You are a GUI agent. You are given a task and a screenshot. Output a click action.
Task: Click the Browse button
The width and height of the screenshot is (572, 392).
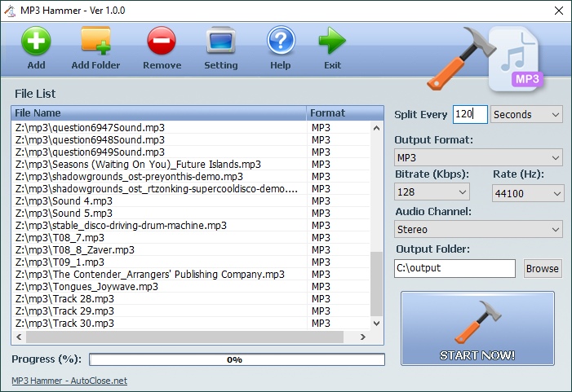[542, 268]
